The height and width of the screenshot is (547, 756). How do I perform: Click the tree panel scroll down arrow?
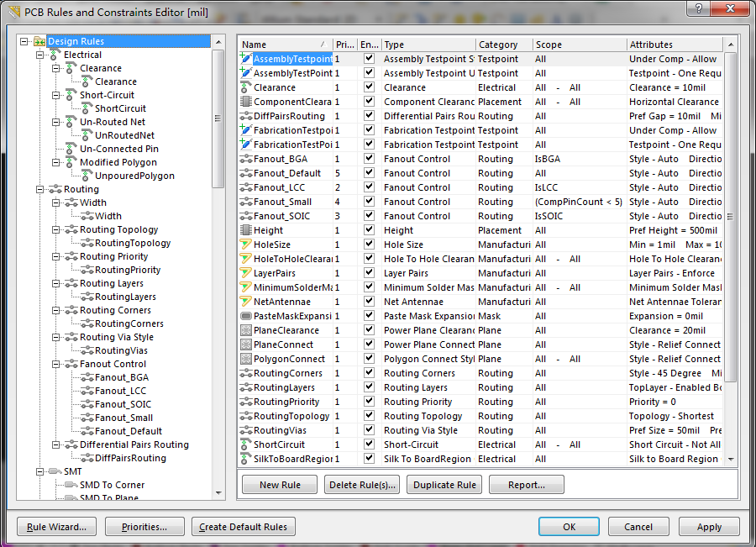click(x=218, y=493)
